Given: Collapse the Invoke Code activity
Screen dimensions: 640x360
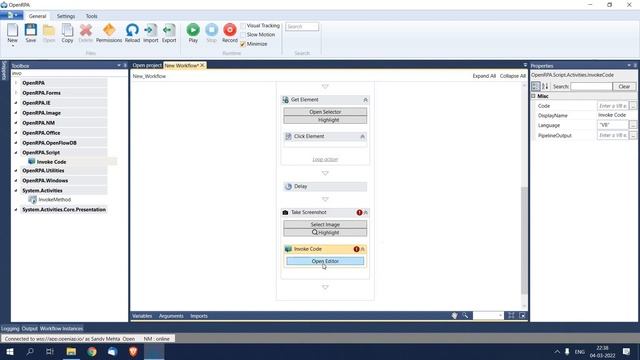Looking at the screenshot, I should click(x=362, y=249).
